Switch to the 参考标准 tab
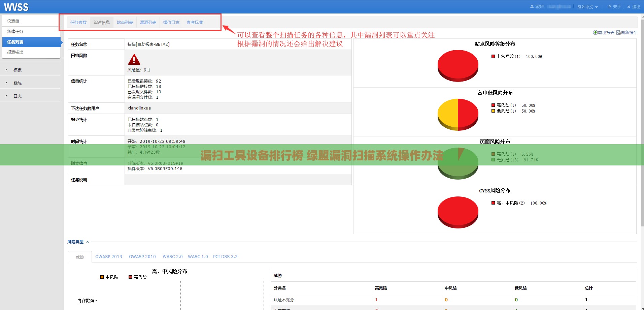The image size is (644, 310). click(x=195, y=23)
